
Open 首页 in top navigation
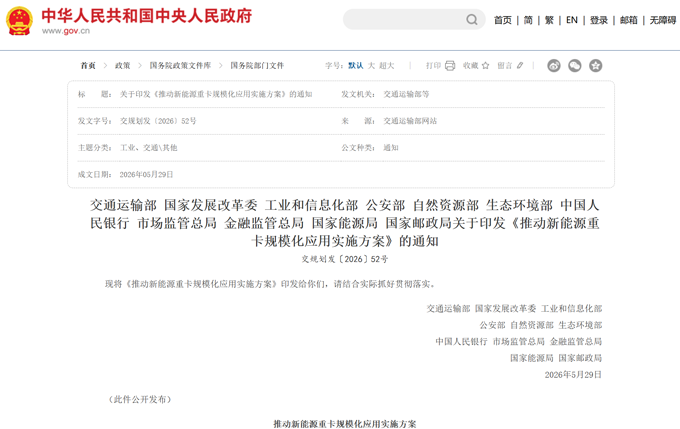point(503,20)
